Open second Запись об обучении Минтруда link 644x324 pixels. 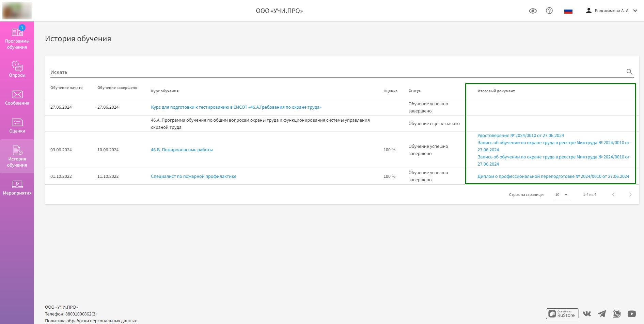tap(553, 160)
